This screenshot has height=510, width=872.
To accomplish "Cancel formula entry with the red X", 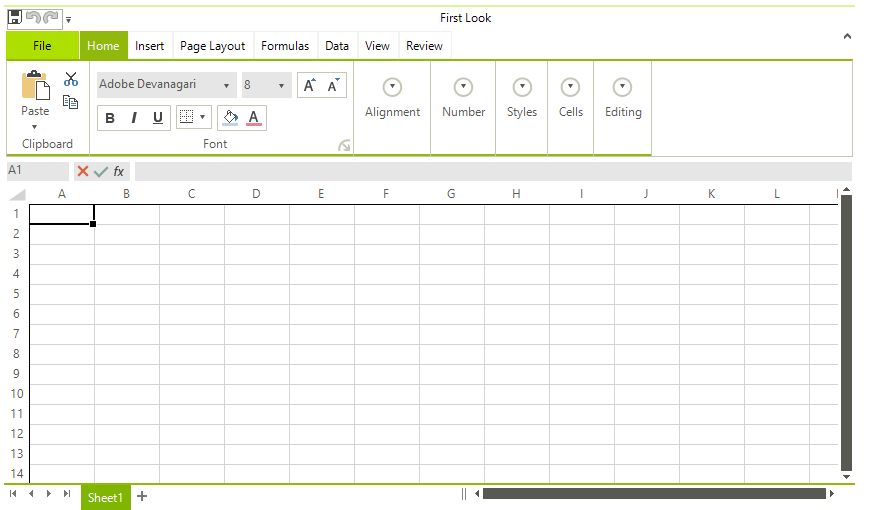I will [x=83, y=171].
